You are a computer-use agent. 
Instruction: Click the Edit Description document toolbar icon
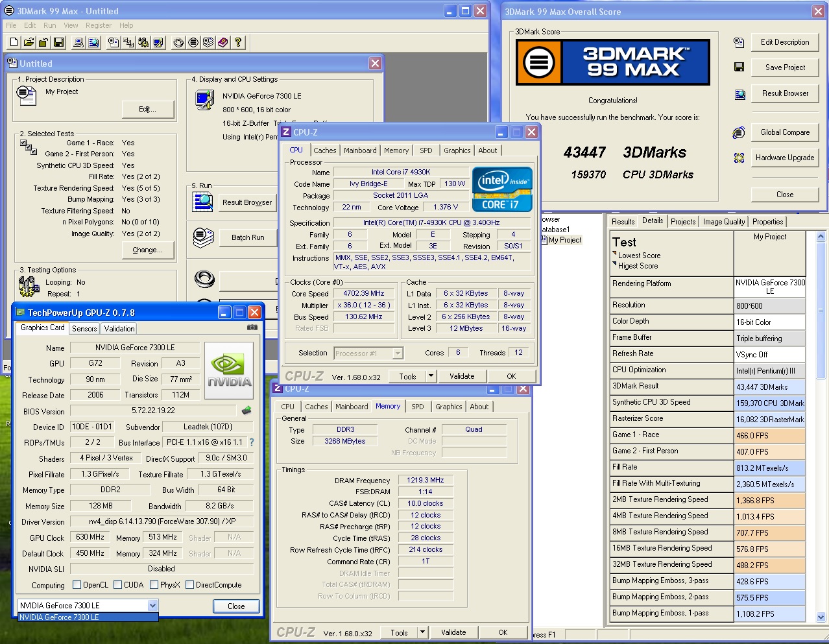coord(114,42)
